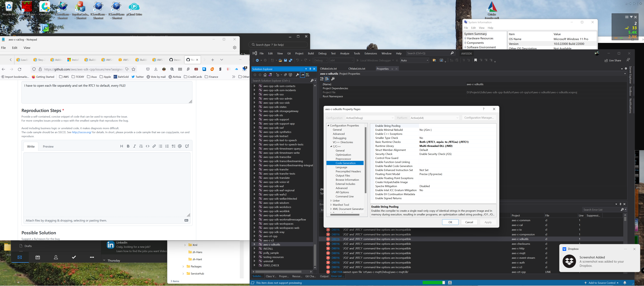Switch to the Preview tab in issue editor
Screen dimensions: 644x286
click(48, 146)
